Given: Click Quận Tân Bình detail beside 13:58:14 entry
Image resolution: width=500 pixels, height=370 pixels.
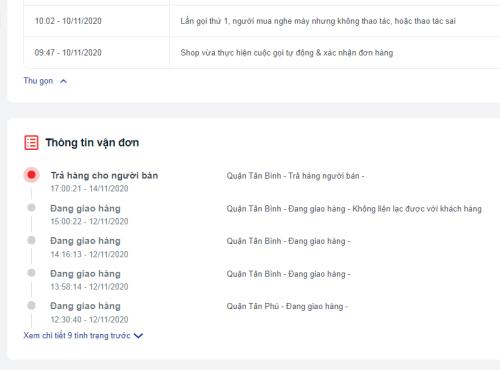Looking at the screenshot, I should point(288,274).
